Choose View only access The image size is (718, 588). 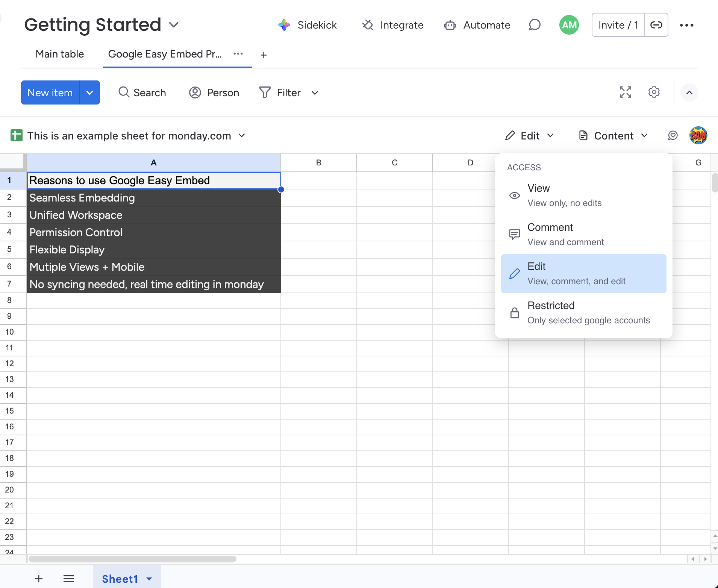(x=583, y=195)
